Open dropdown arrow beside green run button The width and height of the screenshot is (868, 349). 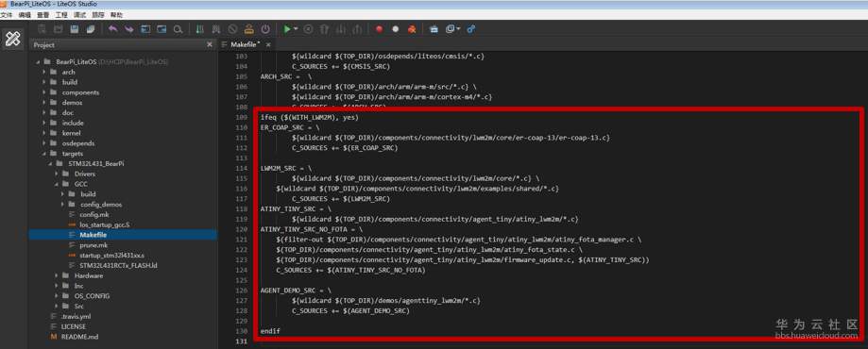(x=296, y=28)
